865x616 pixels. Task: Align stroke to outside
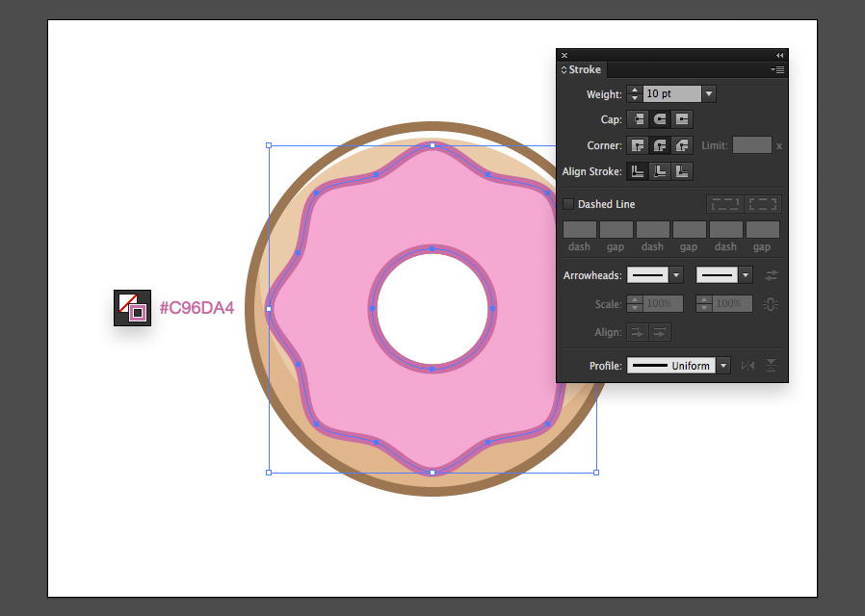point(682,171)
